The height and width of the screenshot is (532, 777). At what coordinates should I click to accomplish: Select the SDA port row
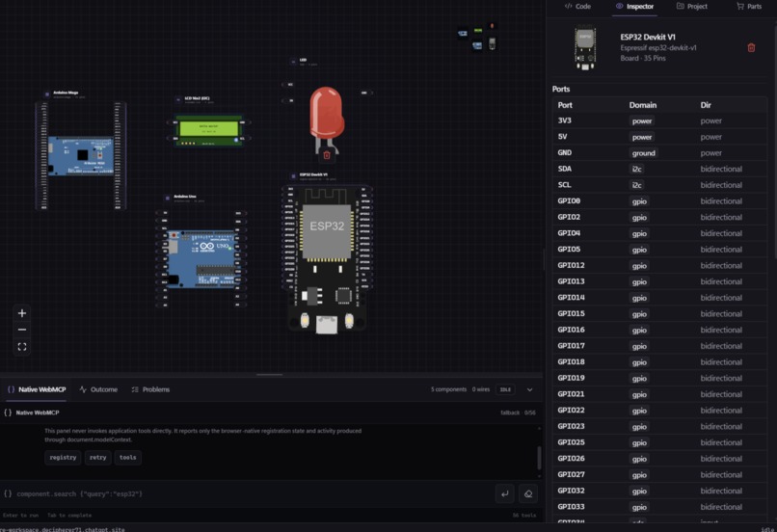pyautogui.click(x=659, y=169)
